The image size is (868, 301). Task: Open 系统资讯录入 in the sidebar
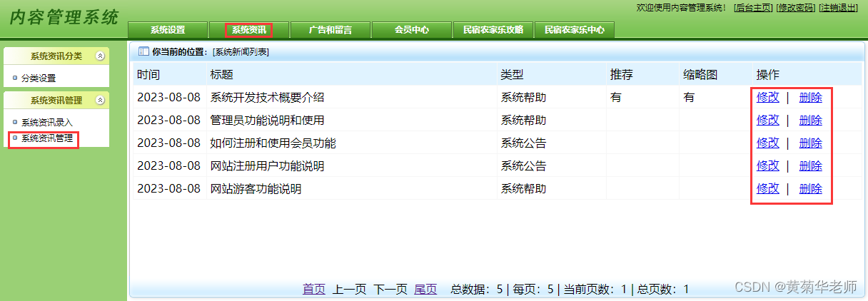click(x=47, y=123)
